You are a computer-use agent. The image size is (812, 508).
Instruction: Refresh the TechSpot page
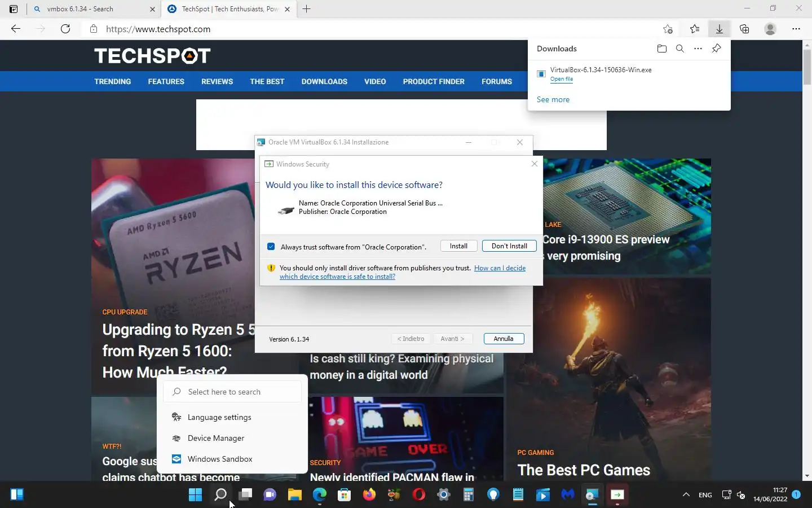point(65,29)
